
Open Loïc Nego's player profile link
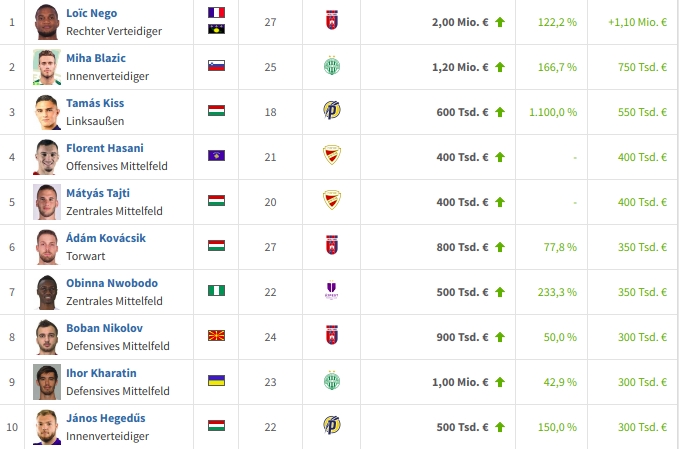[91, 13]
